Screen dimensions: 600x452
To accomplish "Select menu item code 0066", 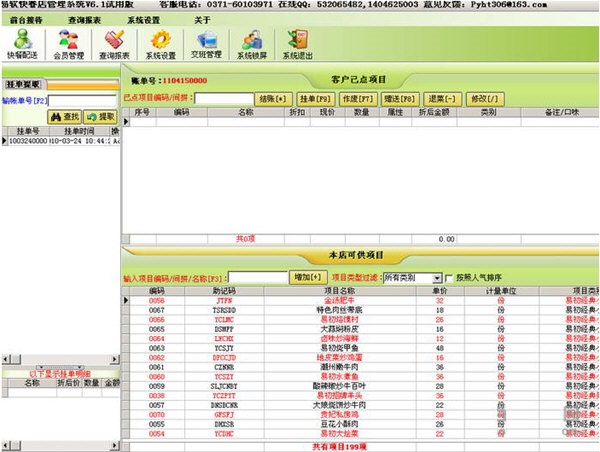I will pyautogui.click(x=360, y=320).
